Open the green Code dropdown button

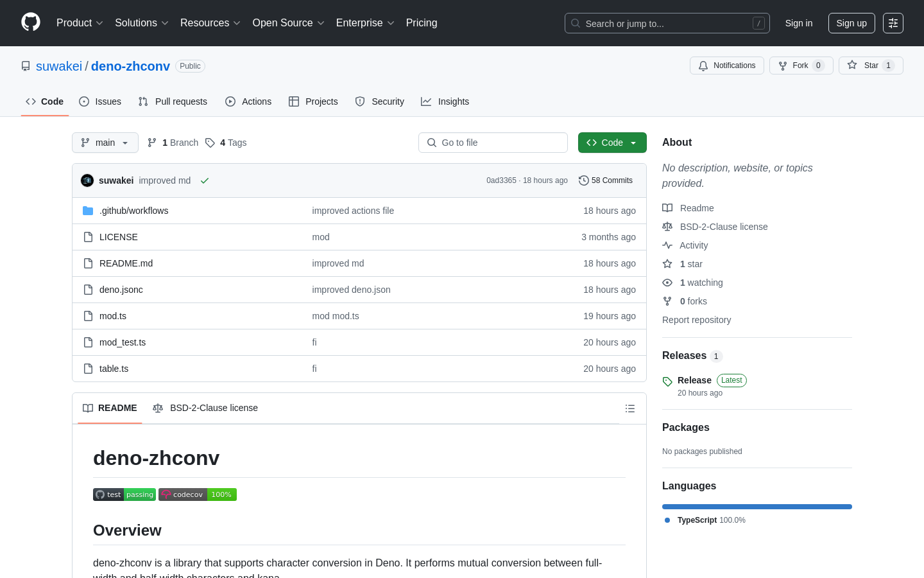612,143
